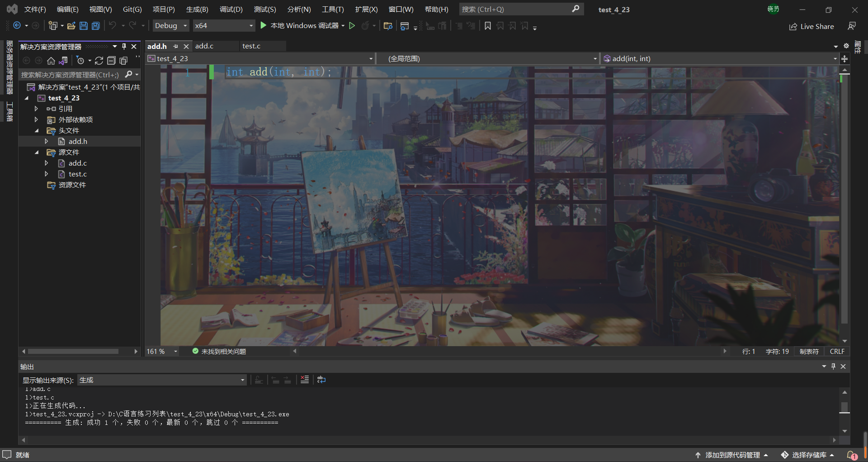Image resolution: width=868 pixels, height=462 pixels.
Task: Click in the 搜索 (Ctrl+Q) search box
Action: pyautogui.click(x=521, y=9)
